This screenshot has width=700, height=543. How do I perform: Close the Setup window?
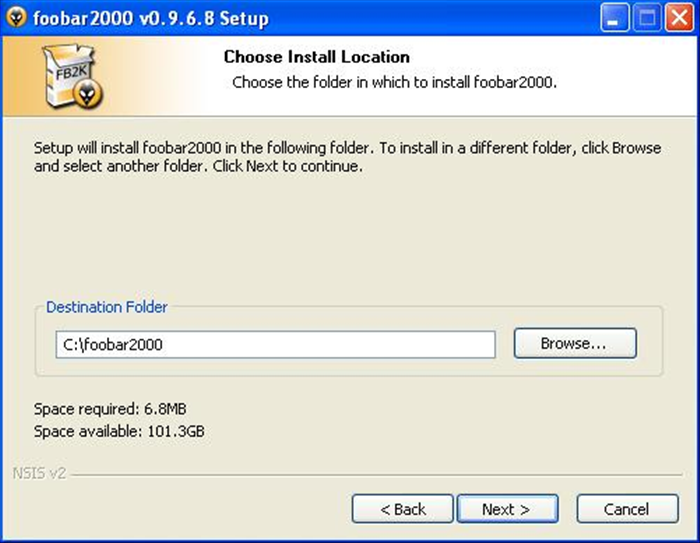(679, 18)
